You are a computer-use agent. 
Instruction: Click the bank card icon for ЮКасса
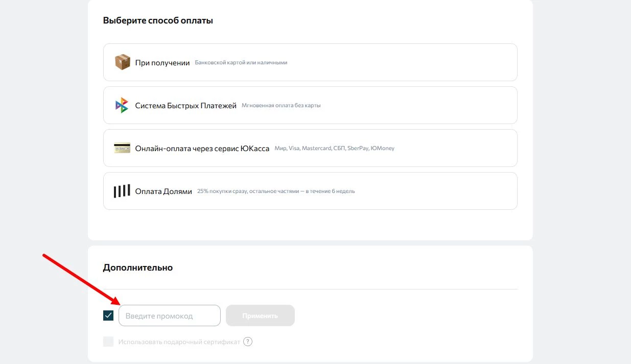pyautogui.click(x=122, y=148)
